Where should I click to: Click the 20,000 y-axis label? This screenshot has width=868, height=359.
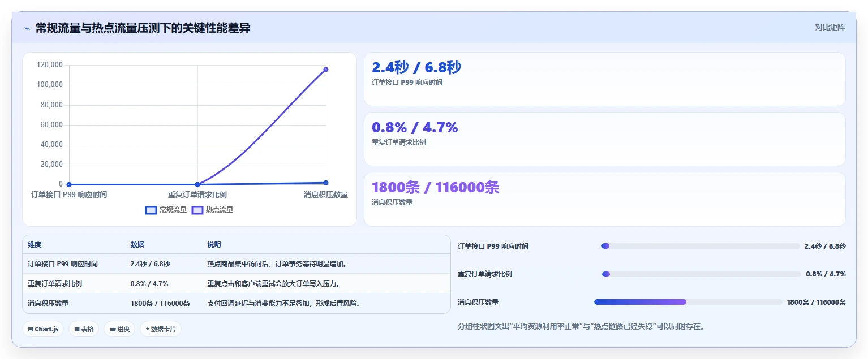tap(51, 165)
